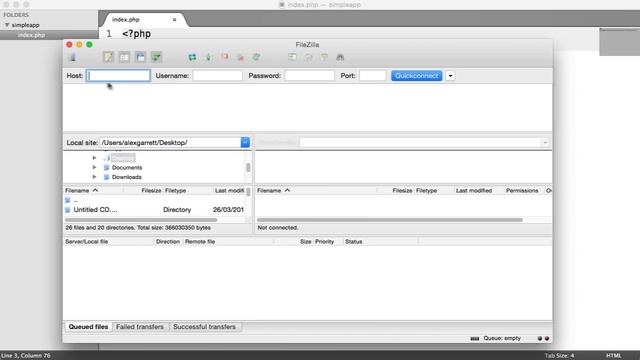Open recursive file search binoculars

340,57
